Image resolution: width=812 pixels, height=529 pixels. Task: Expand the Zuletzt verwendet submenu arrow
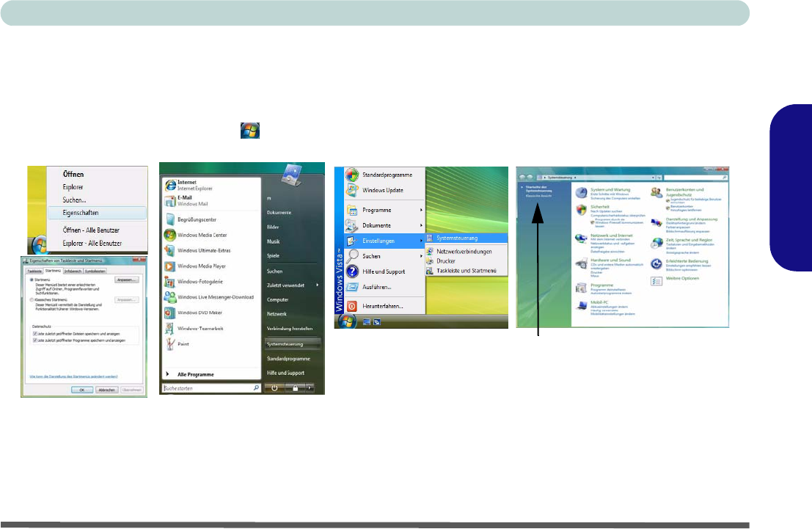[317, 285]
